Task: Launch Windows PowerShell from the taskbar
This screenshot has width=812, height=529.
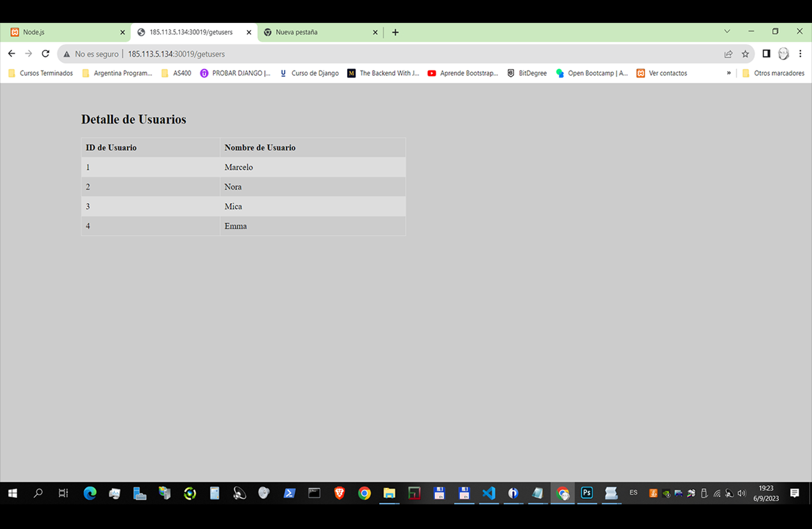Action: [289, 494]
